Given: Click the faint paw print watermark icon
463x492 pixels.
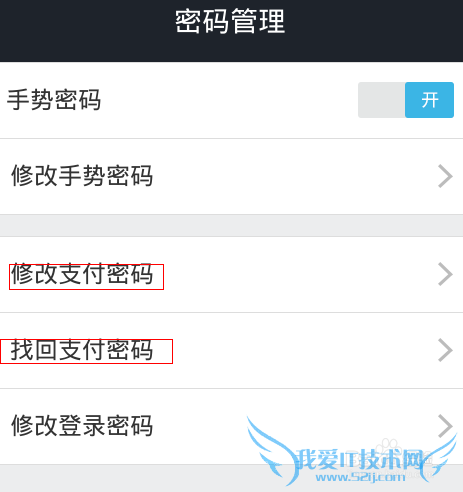Looking at the screenshot, I should 389,447.
